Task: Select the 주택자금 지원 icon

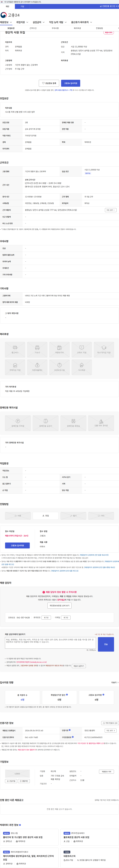Action: (x=15, y=367)
